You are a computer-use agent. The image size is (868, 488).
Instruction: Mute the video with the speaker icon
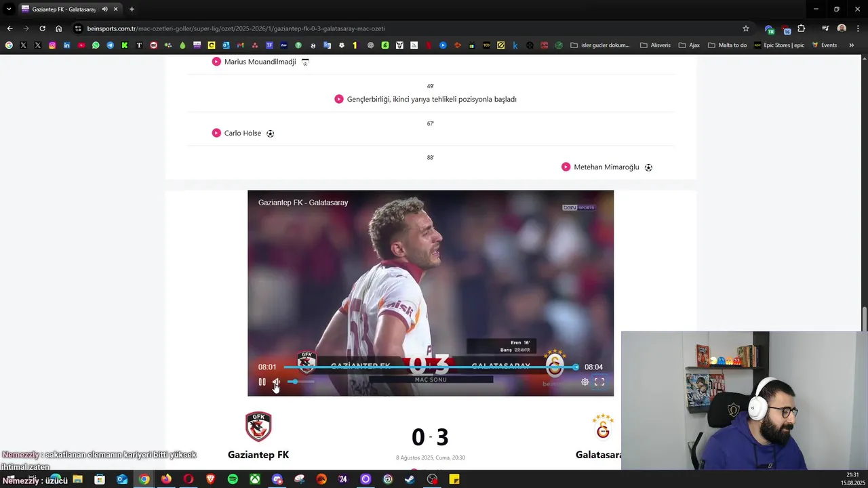(276, 382)
